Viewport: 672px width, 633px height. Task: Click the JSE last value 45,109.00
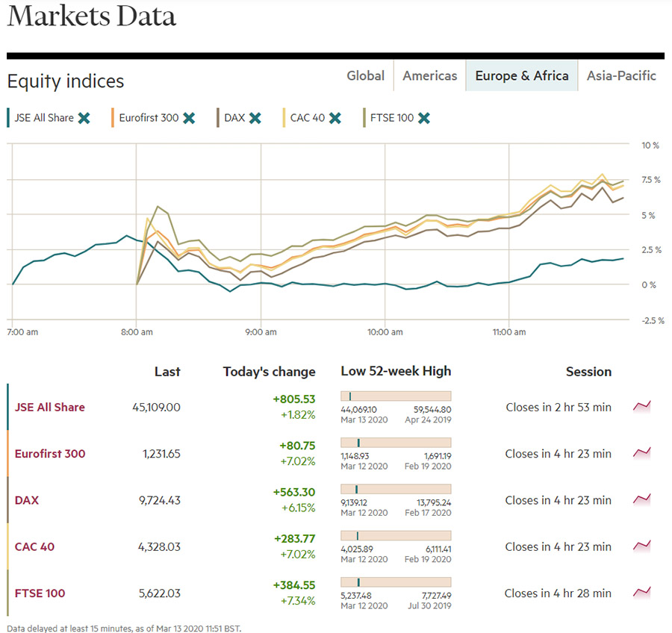click(x=157, y=407)
